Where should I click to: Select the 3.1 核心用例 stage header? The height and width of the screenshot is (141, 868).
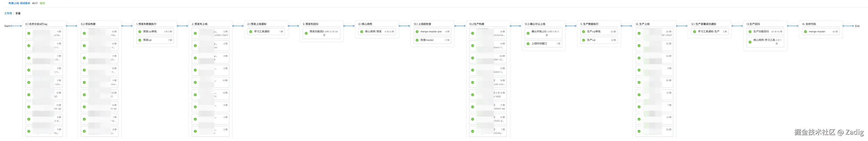point(365,24)
